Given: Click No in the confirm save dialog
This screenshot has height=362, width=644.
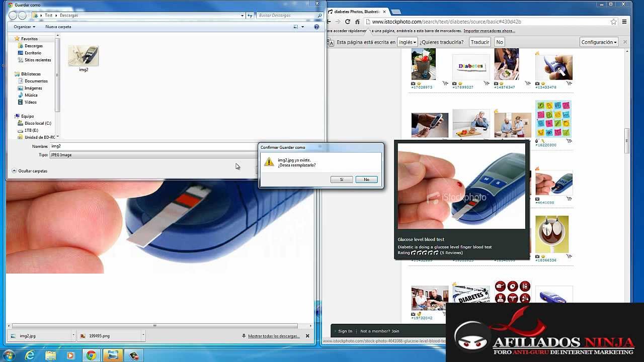Looking at the screenshot, I should (x=366, y=179).
